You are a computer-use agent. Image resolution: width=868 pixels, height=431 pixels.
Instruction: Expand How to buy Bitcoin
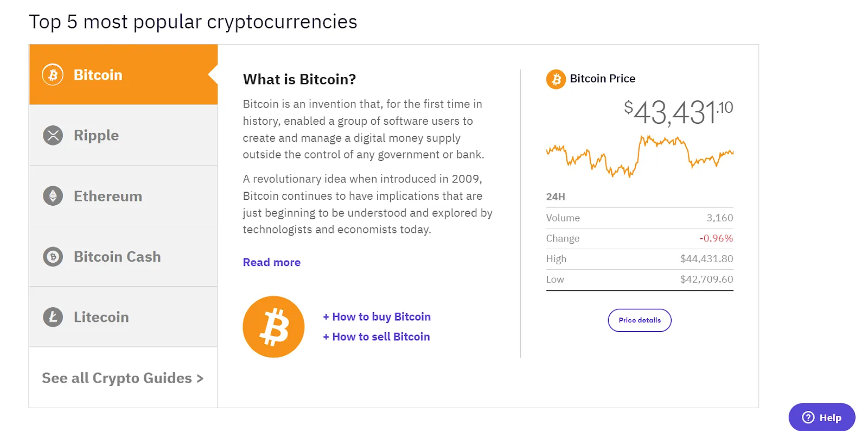click(x=376, y=316)
